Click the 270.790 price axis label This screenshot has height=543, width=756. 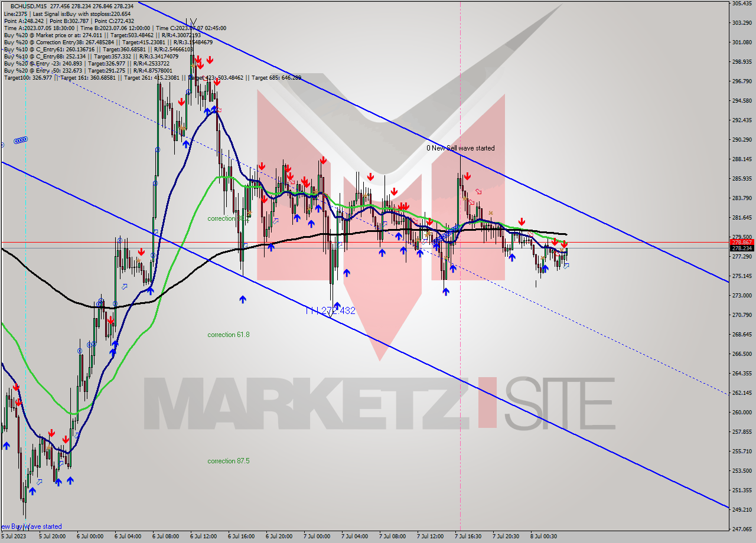point(742,315)
